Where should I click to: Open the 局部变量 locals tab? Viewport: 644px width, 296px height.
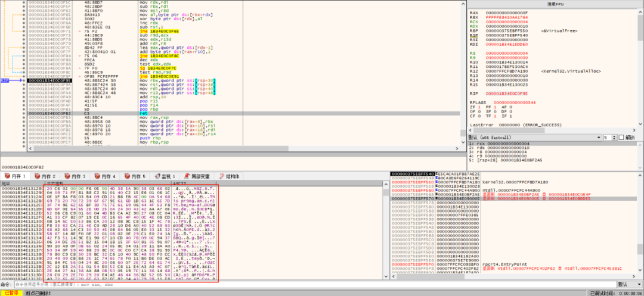(x=198, y=176)
